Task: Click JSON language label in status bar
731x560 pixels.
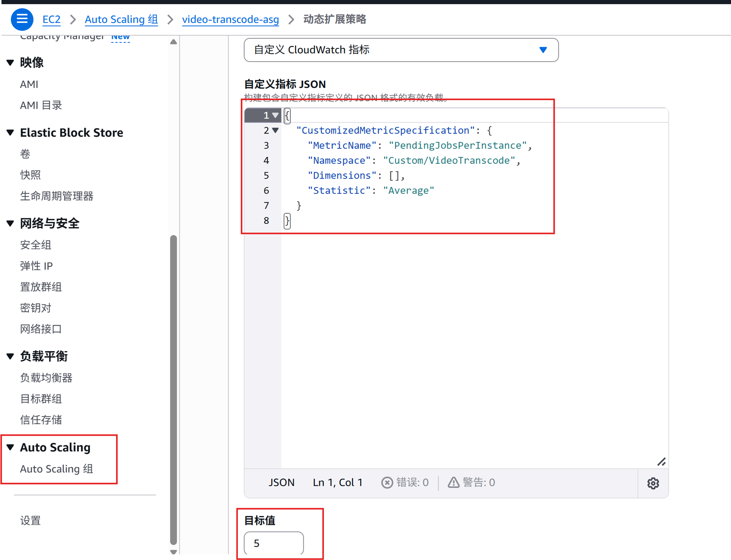Action: (x=281, y=482)
